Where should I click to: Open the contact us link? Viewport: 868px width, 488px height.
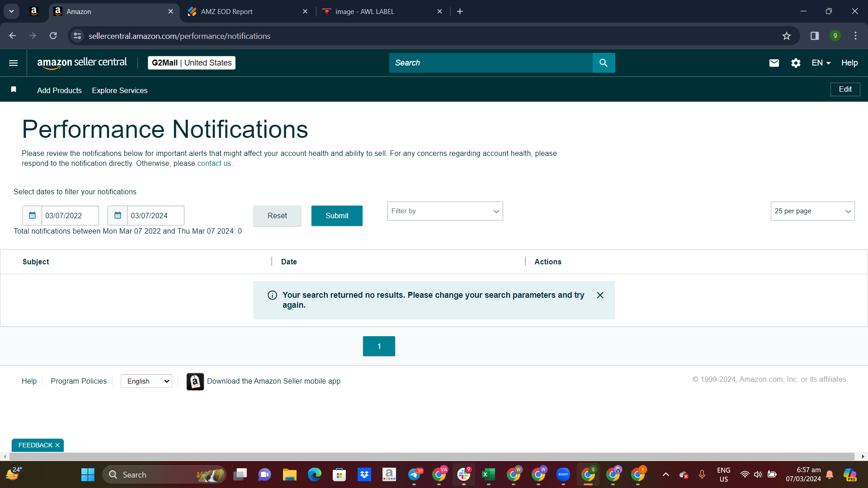point(215,163)
